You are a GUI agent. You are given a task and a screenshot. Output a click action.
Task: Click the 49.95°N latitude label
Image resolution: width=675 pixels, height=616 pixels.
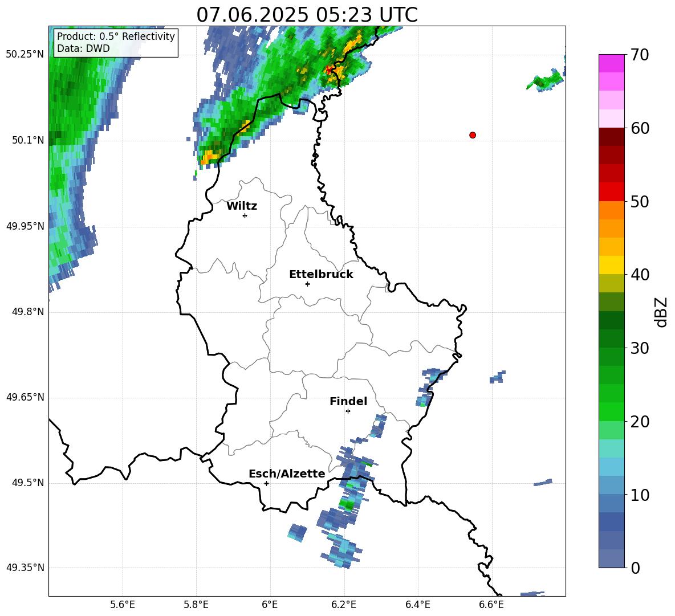[25, 226]
